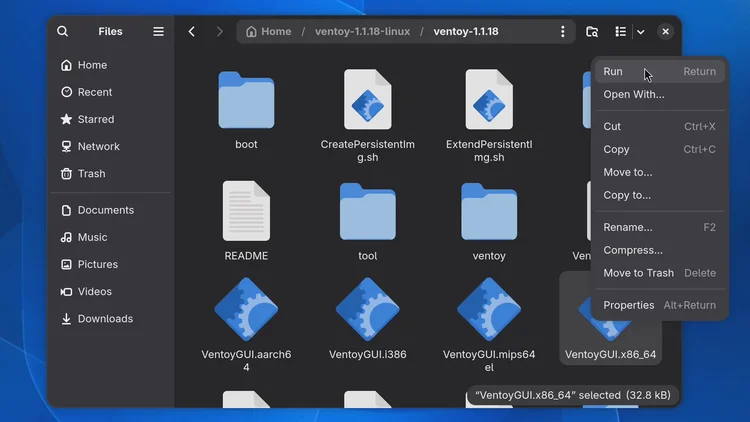The image size is (750, 422).
Task: Open Videos in the sidebar
Action: (110, 291)
